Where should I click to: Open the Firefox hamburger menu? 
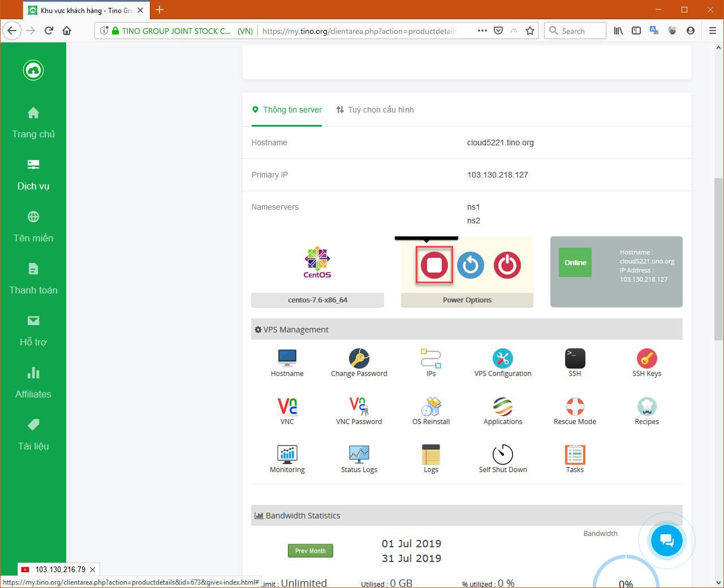point(713,31)
